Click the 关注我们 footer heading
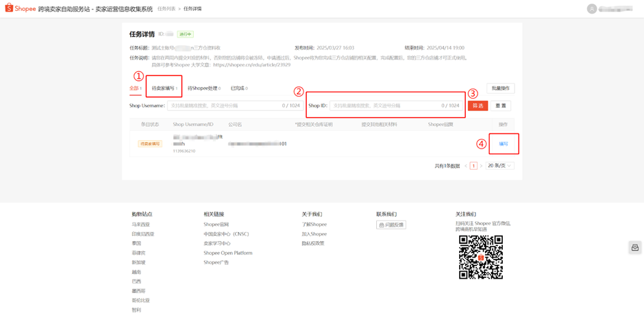Screen dimensions: 644x315 click(x=466, y=214)
